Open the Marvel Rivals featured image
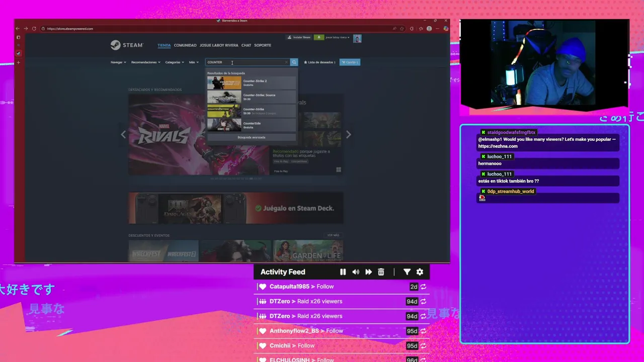Screen dimensions: 644x362 (x=199, y=135)
